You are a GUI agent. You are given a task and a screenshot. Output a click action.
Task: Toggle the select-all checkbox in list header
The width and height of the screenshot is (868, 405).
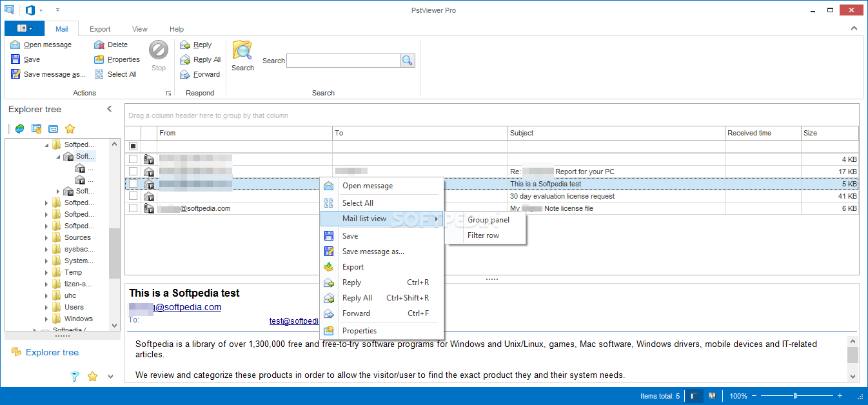click(x=133, y=146)
